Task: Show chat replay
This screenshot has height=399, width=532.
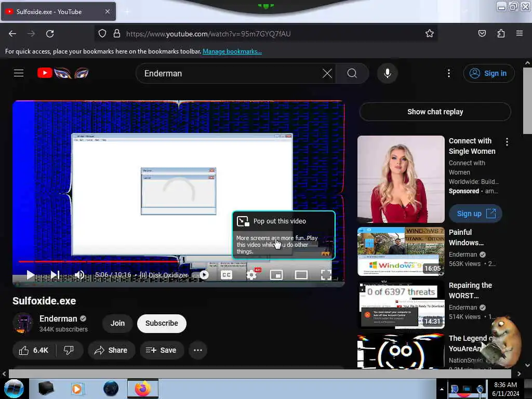Action: (x=435, y=112)
